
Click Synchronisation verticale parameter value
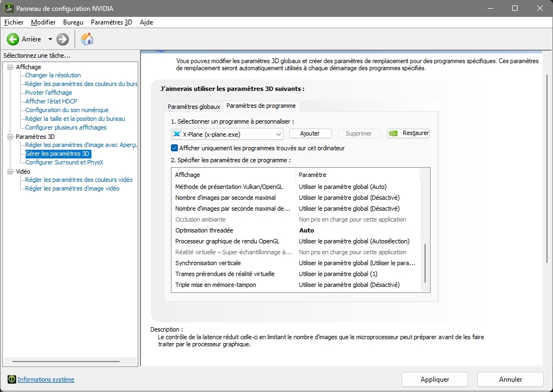(x=357, y=263)
